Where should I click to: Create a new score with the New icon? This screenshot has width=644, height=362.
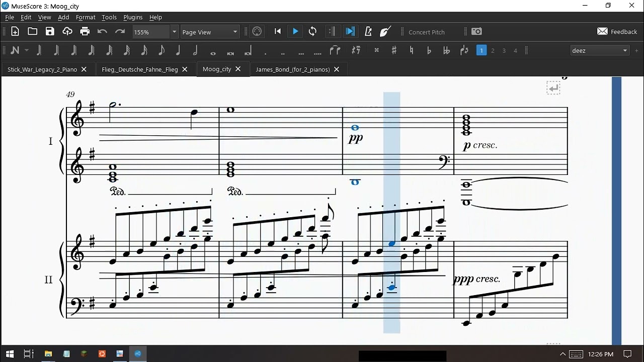pos(15,32)
